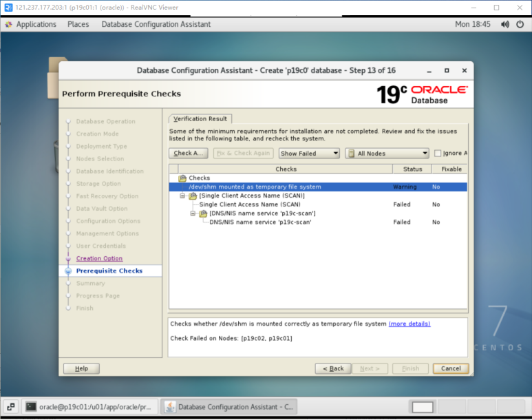Switch to Database Configuration Assistant taskbar item

(x=229, y=407)
